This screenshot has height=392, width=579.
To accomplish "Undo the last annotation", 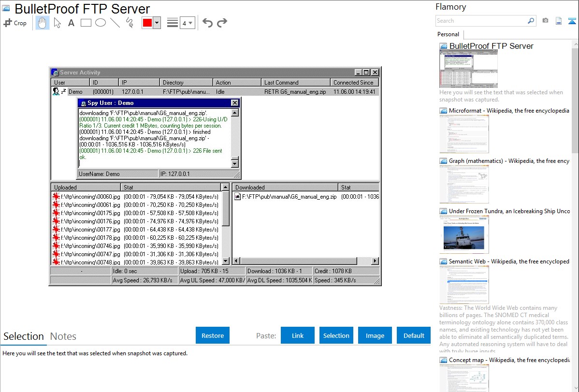I will (x=207, y=23).
